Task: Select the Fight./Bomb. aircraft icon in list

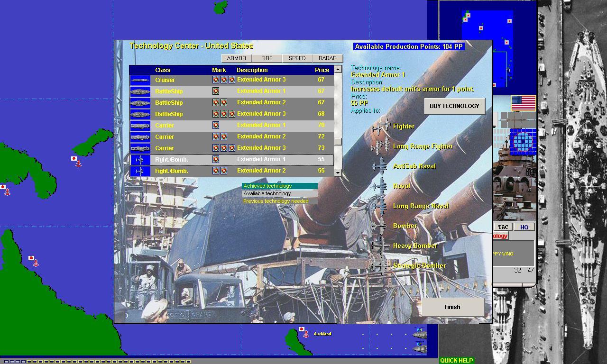Action: pos(140,159)
